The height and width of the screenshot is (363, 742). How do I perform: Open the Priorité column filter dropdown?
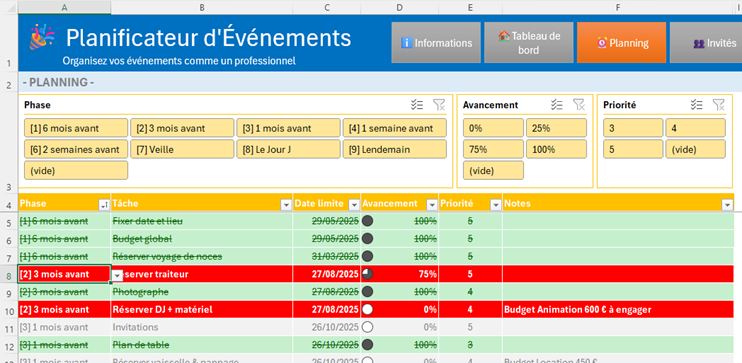(x=495, y=204)
